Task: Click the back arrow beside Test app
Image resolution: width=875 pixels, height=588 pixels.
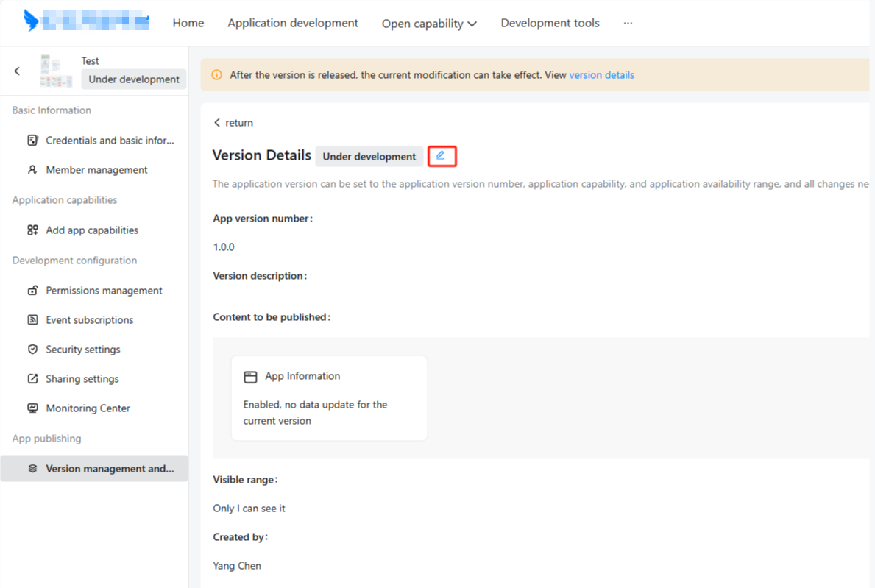Action: coord(18,71)
